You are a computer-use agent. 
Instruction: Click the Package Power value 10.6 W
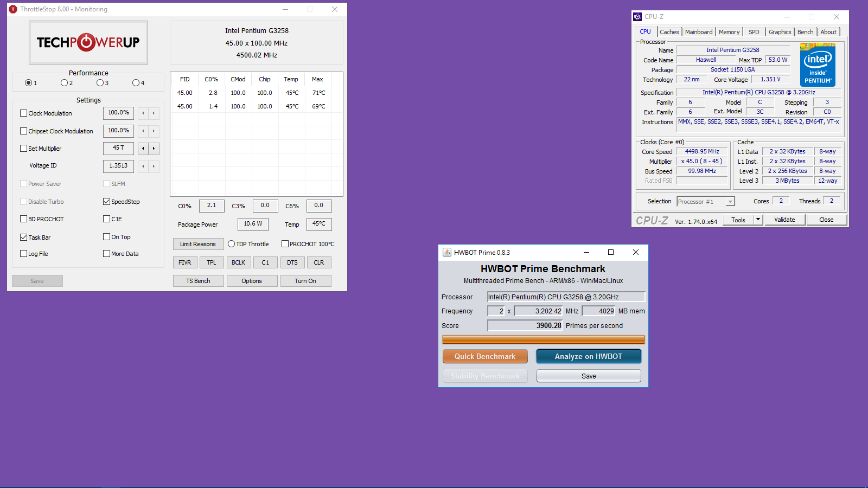253,224
